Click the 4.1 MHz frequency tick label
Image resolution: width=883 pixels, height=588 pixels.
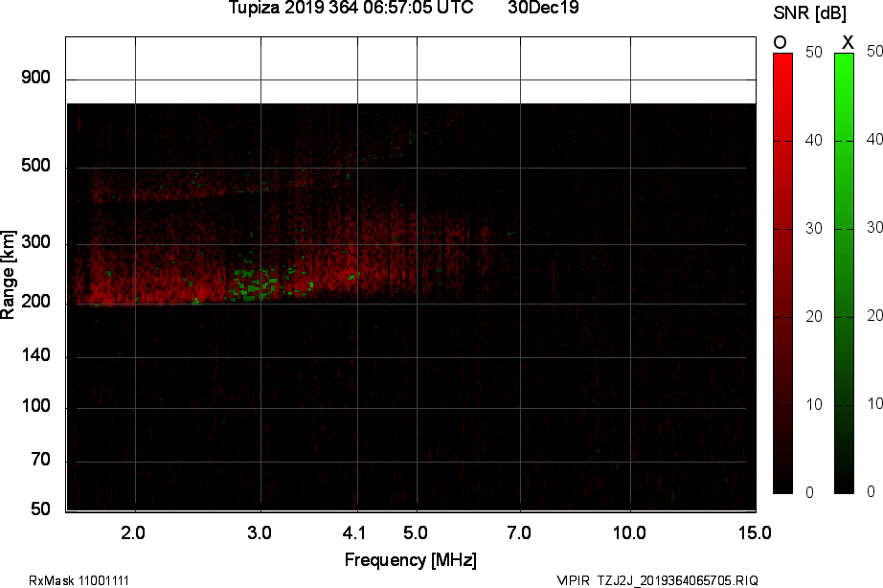click(x=353, y=532)
